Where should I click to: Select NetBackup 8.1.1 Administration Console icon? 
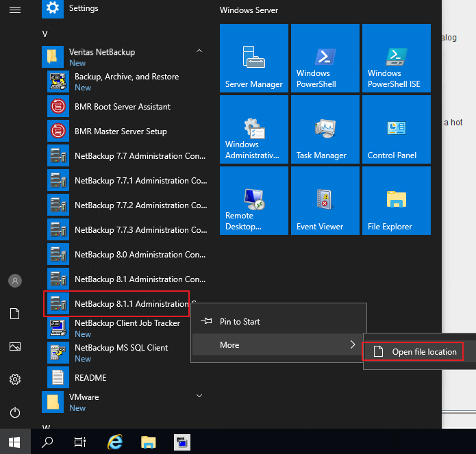tap(58, 303)
